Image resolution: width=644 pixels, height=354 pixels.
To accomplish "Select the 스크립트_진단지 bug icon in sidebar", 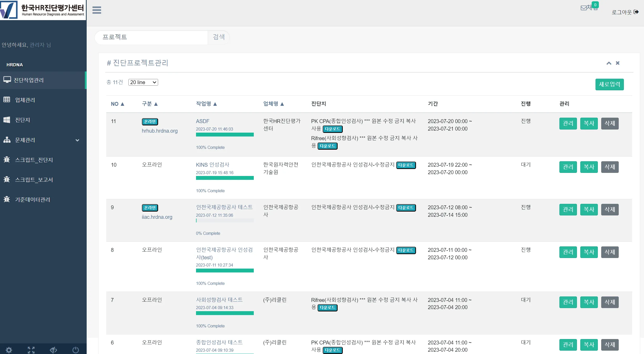I will pyautogui.click(x=7, y=160).
